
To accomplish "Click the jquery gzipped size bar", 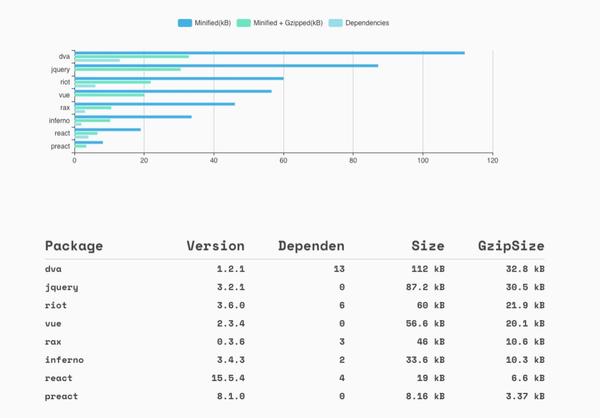I will (127, 69).
